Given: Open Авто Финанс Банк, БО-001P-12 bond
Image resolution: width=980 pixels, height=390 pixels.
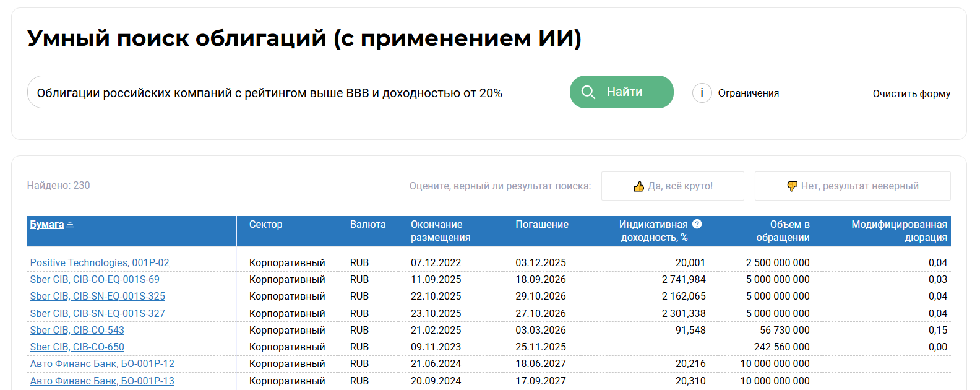Looking at the screenshot, I should pyautogui.click(x=102, y=364).
